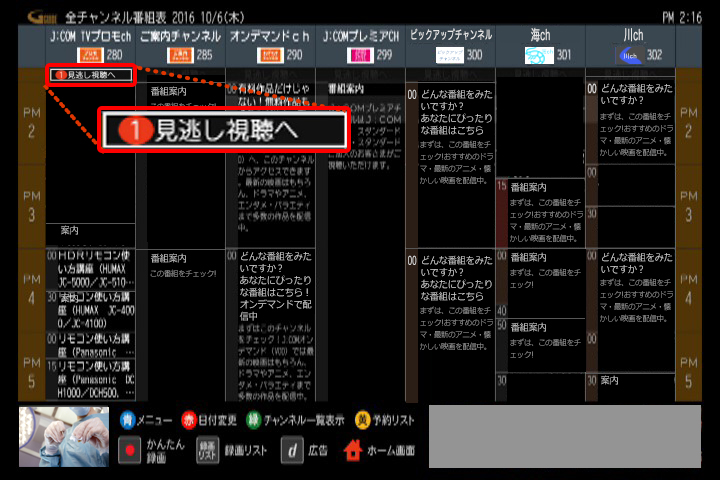Go to ホーム画面 label

tap(391, 451)
